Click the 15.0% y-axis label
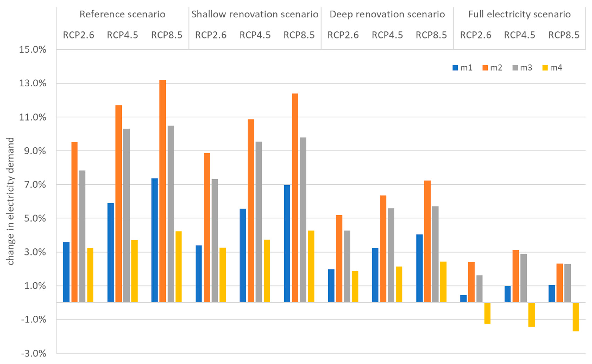 pos(33,50)
